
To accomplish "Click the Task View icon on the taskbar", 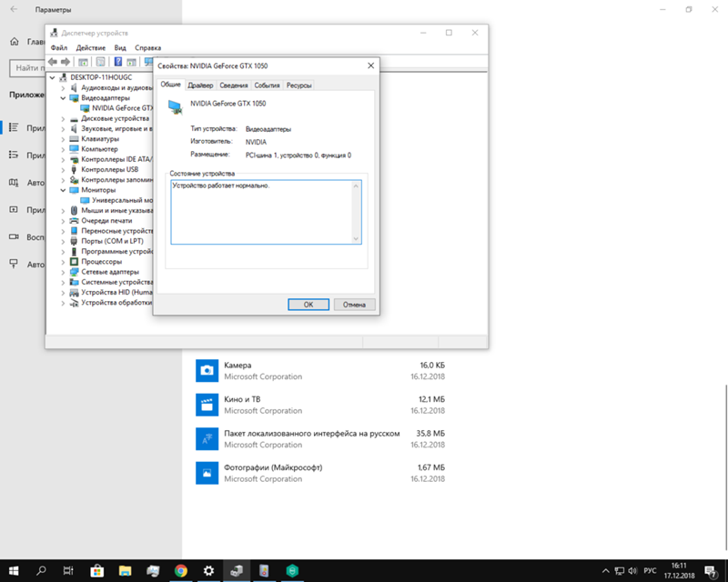I will (67, 571).
